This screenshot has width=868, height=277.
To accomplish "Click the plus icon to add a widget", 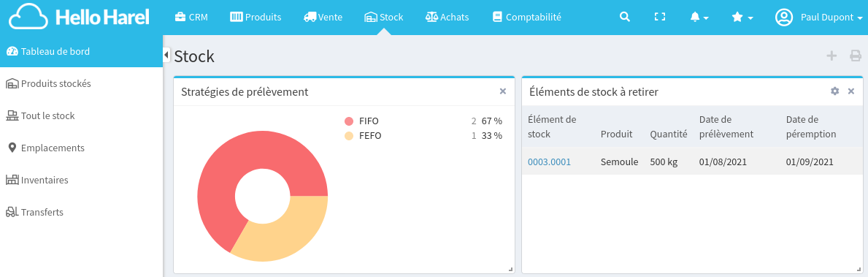I will click(831, 56).
